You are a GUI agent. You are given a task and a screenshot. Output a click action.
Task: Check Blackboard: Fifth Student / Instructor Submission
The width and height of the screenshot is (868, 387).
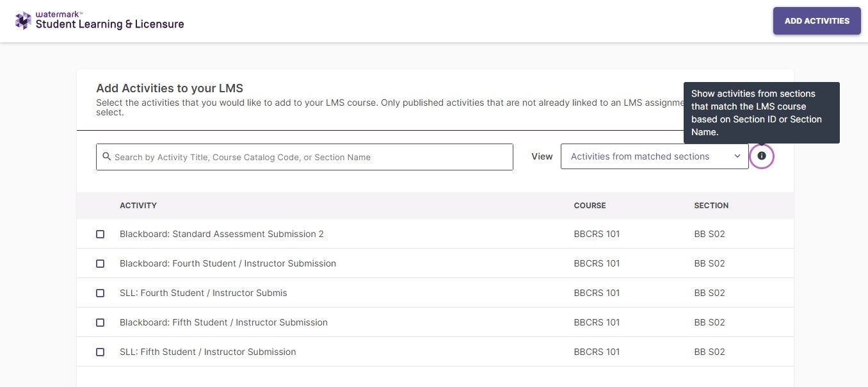(x=100, y=322)
